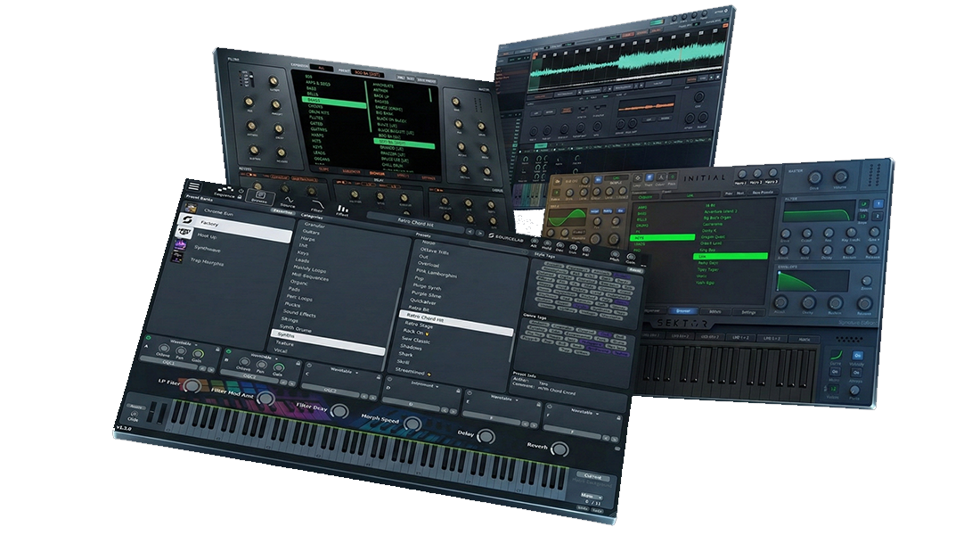Star the Rock On preset as a favorite

coord(427,333)
